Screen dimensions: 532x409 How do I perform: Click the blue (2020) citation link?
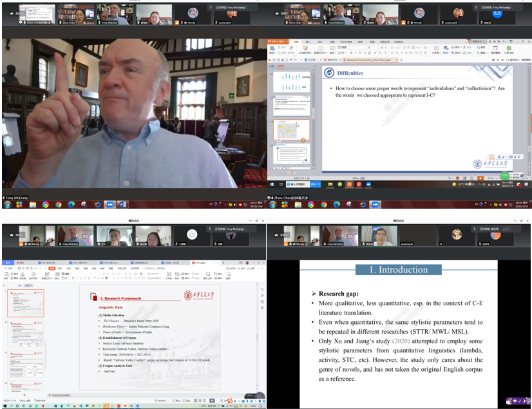(401, 341)
